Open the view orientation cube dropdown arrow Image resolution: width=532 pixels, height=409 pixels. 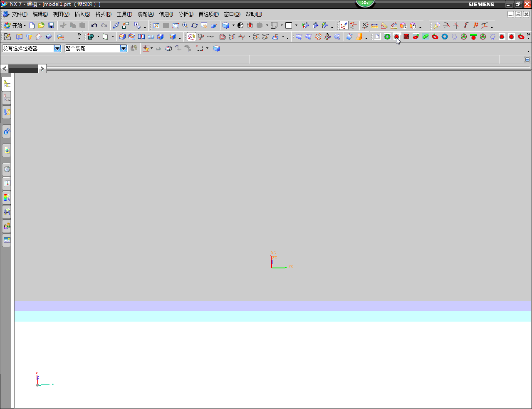click(233, 25)
